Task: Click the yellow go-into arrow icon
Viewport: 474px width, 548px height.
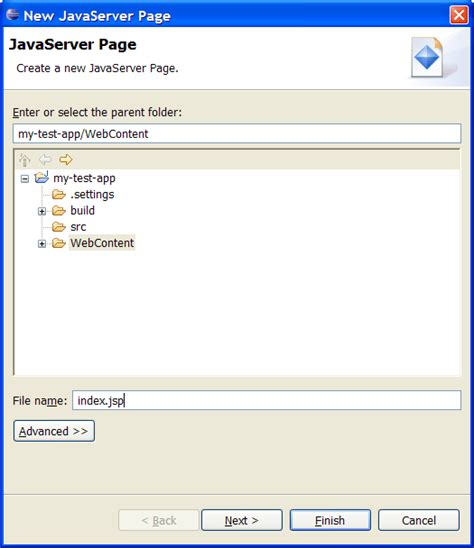Action: point(66,160)
